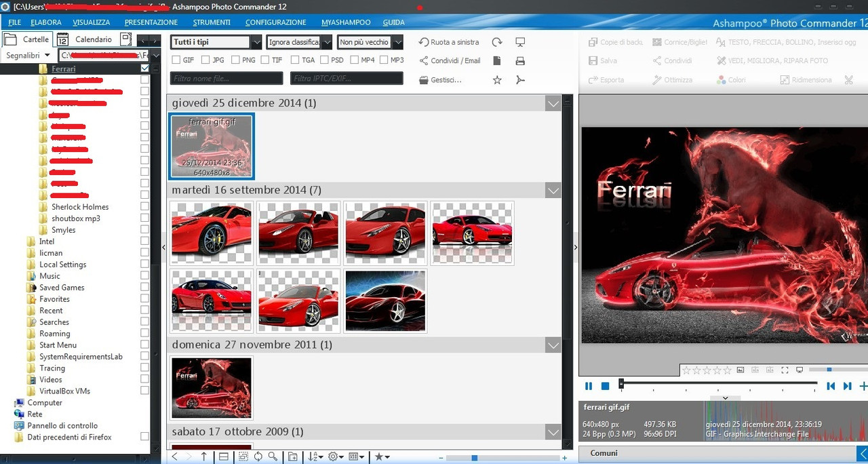Open the VISUALIZZA menu
868x464 pixels.
pyautogui.click(x=92, y=22)
